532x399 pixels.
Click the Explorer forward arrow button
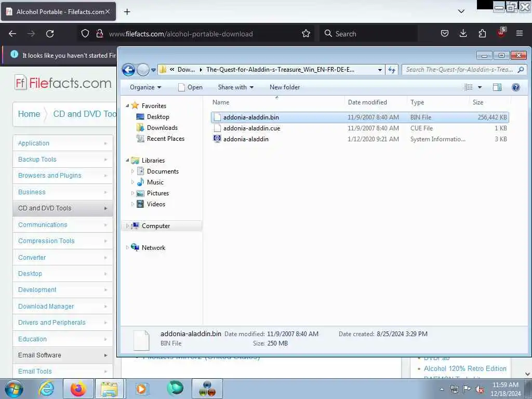[143, 70]
